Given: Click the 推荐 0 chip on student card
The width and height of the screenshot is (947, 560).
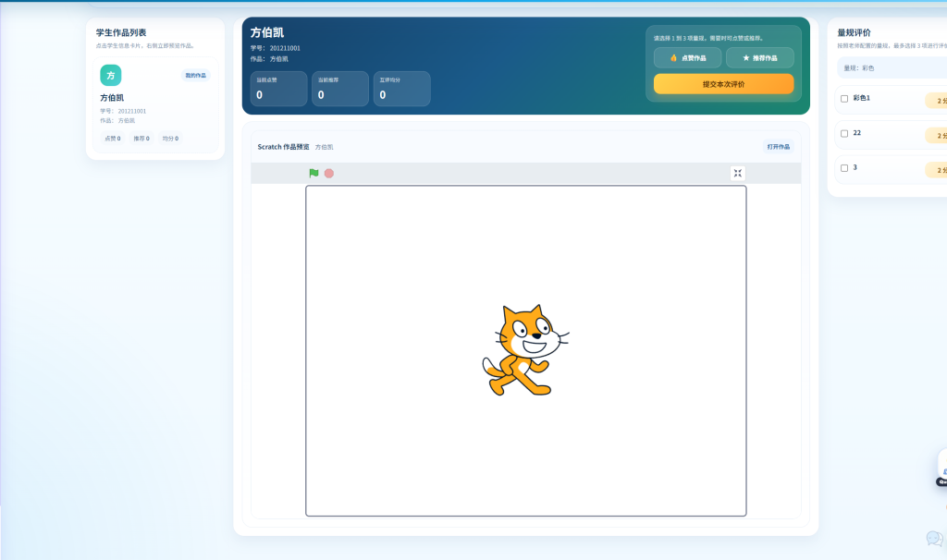Looking at the screenshot, I should (141, 139).
